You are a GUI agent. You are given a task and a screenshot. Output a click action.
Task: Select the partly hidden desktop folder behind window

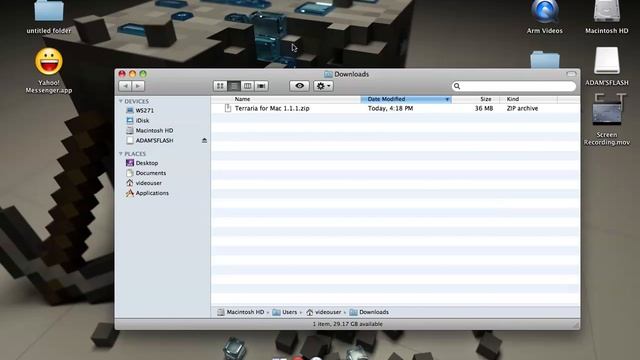click(x=545, y=59)
